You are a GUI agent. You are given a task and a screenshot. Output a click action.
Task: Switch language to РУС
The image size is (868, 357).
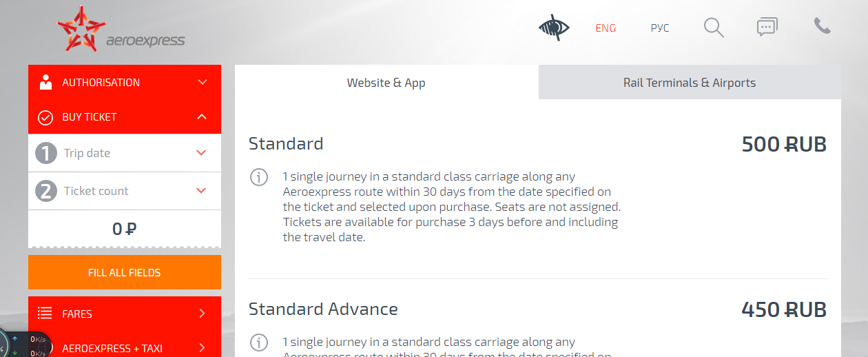click(x=659, y=28)
